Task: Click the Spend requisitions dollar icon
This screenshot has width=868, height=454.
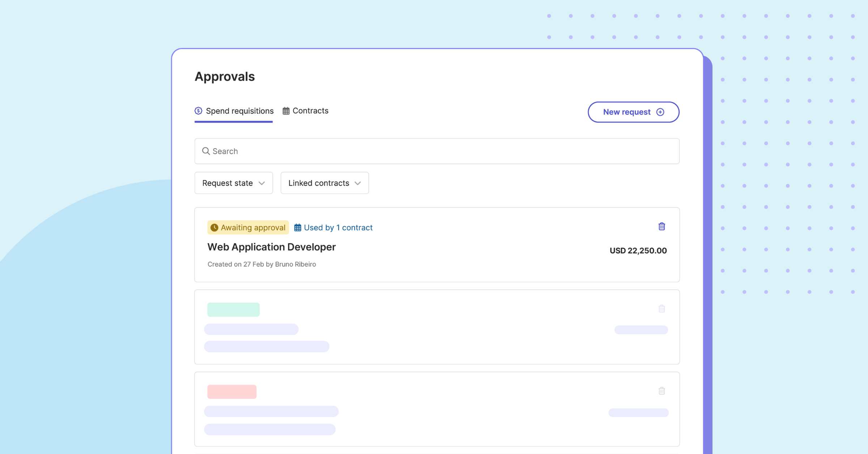Action: [x=198, y=111]
